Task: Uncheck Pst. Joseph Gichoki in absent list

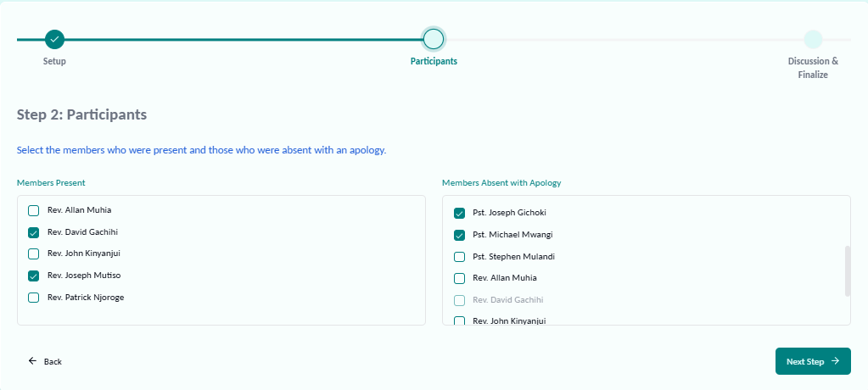Action: (x=459, y=213)
